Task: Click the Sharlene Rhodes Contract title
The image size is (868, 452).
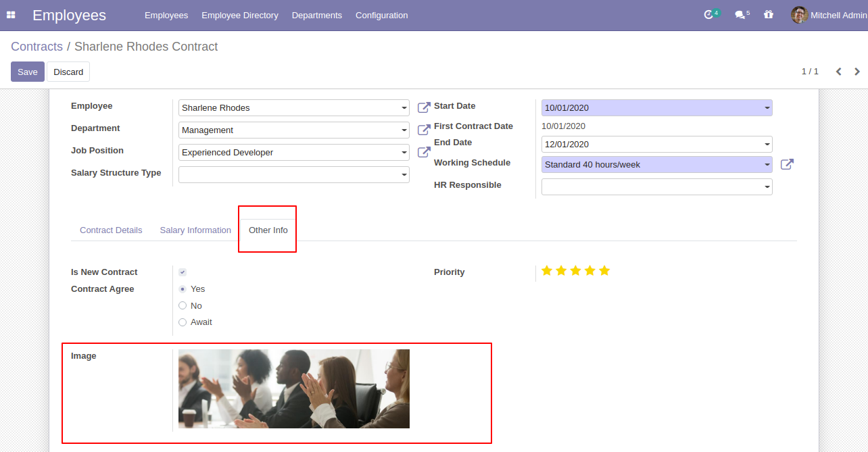Action: pyautogui.click(x=146, y=47)
